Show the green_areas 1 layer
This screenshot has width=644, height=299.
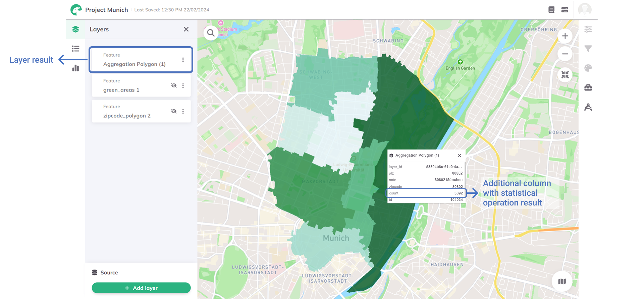[174, 85]
